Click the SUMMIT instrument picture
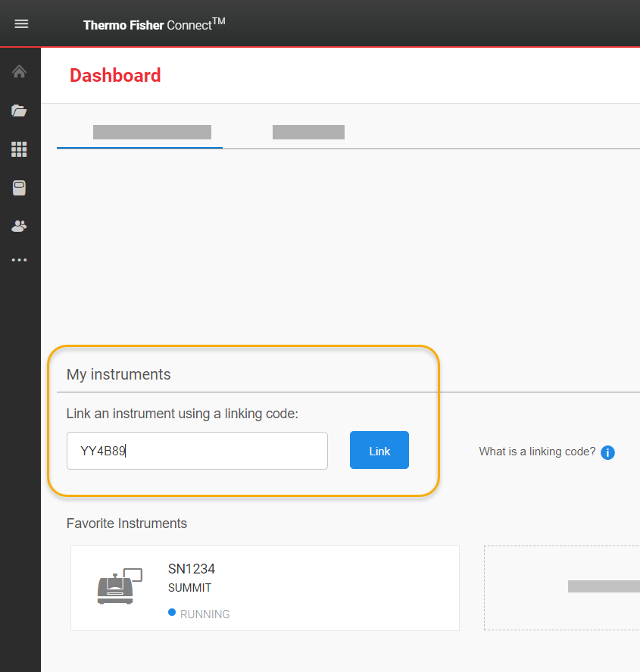This screenshot has height=672, width=640. [x=119, y=586]
